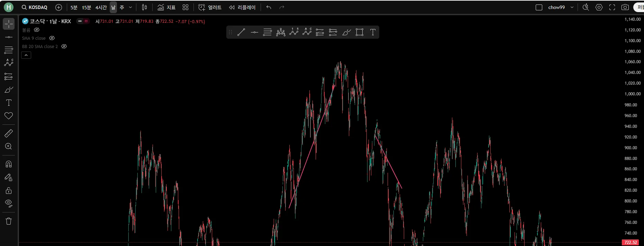Select the crosshair cursor tool in left sidebar
Image resolution: width=644 pixels, height=246 pixels.
tap(9, 24)
